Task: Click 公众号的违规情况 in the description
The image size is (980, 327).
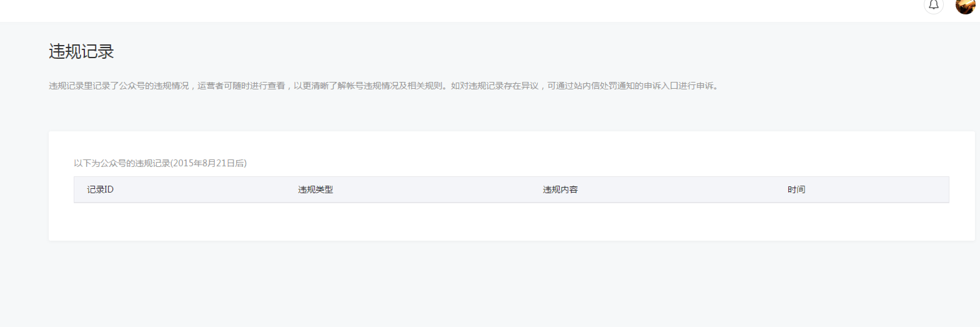Action: [x=154, y=86]
